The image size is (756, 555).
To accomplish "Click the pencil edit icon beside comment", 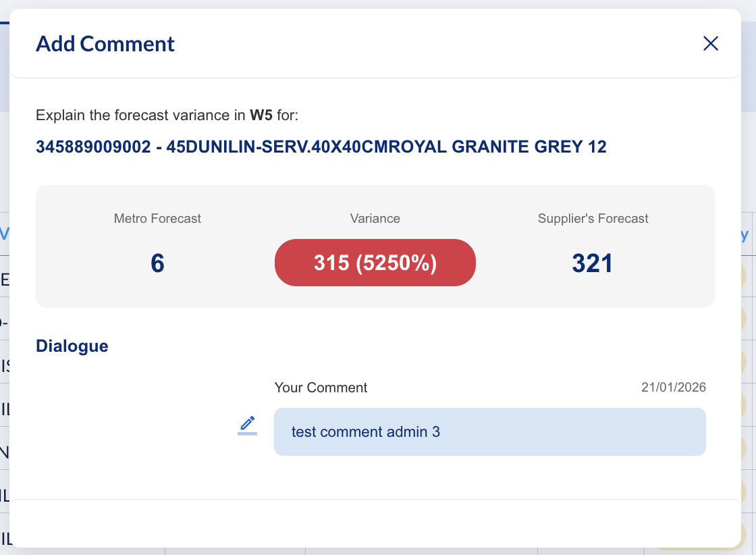I will click(x=248, y=425).
